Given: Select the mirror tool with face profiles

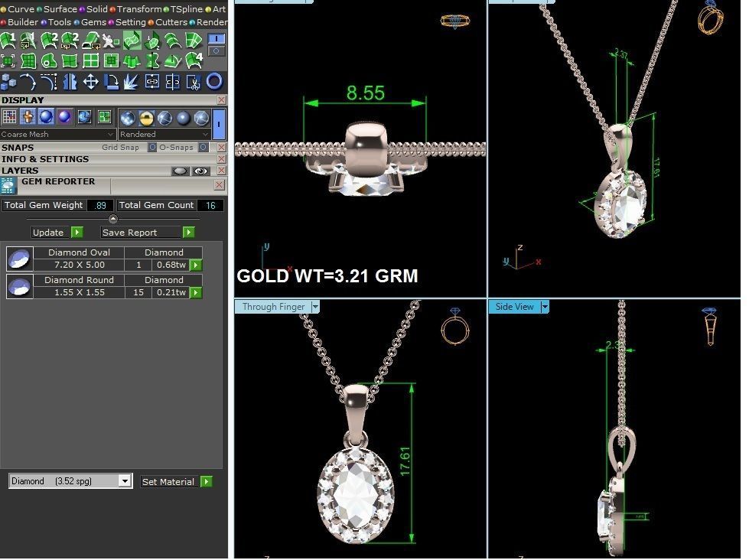Looking at the screenshot, I should 70,82.
